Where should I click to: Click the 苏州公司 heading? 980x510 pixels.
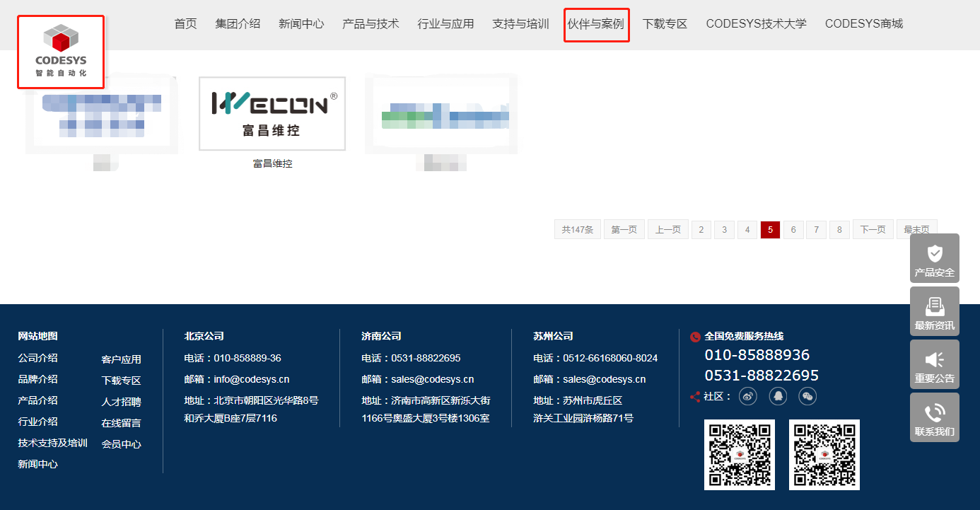point(553,336)
